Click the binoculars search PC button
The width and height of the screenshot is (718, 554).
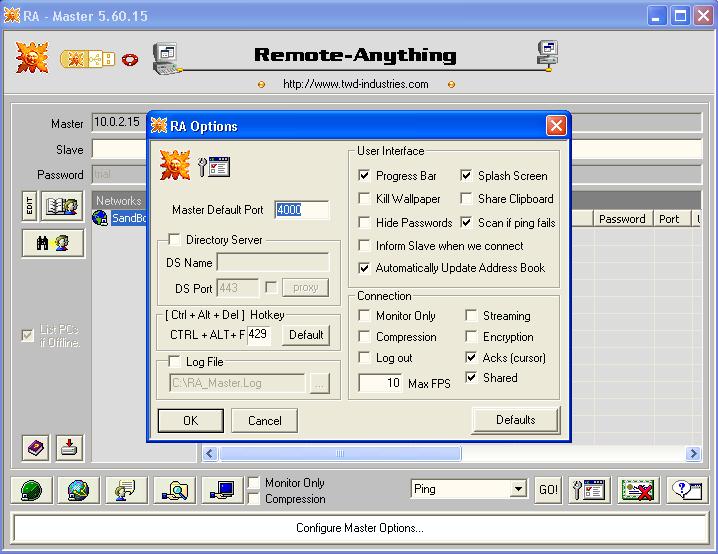(x=53, y=243)
